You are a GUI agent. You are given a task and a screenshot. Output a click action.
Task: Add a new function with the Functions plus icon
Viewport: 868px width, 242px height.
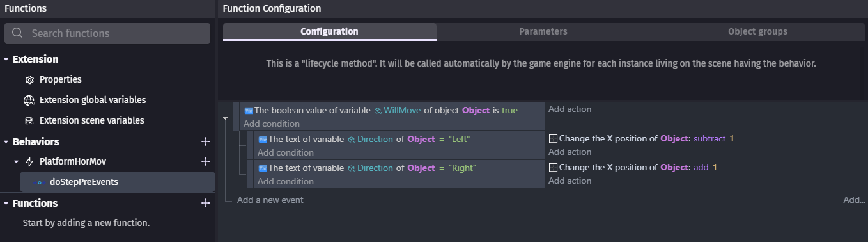point(206,203)
